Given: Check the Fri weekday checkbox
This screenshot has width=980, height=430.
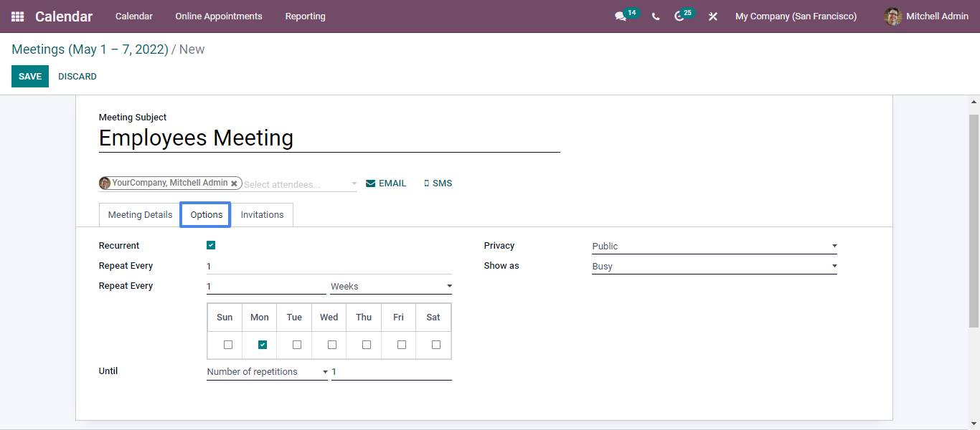Looking at the screenshot, I should tap(401, 345).
